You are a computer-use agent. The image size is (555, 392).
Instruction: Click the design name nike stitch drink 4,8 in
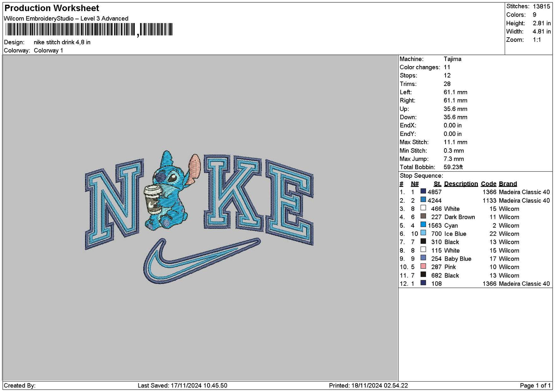62,42
